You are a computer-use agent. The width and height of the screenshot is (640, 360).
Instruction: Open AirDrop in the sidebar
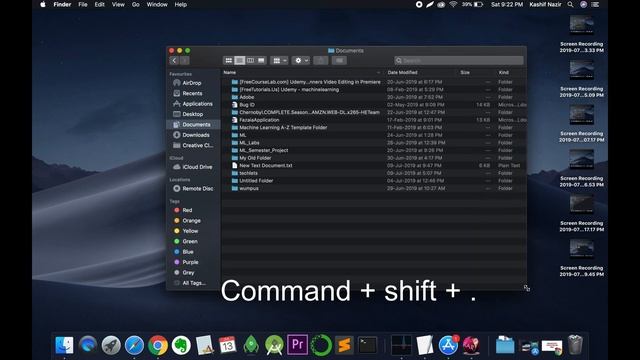(x=192, y=83)
